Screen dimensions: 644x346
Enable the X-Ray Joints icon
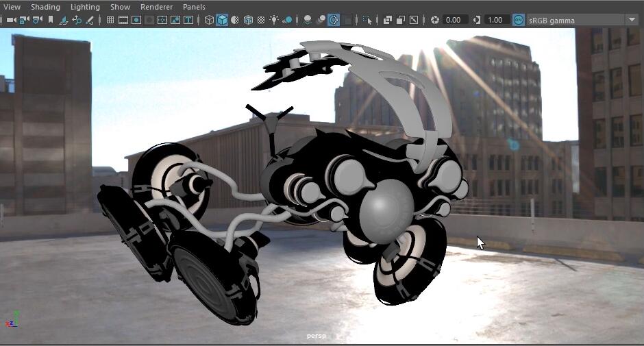(x=414, y=20)
